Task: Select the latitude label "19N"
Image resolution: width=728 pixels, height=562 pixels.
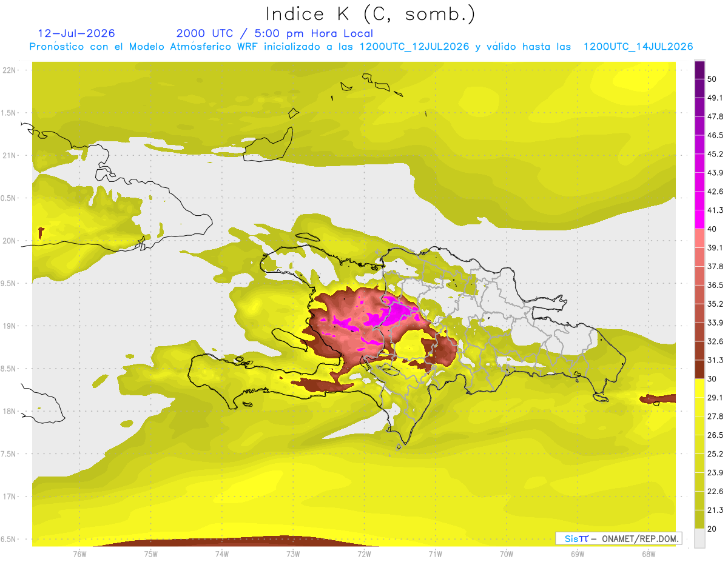Action: tap(10, 326)
